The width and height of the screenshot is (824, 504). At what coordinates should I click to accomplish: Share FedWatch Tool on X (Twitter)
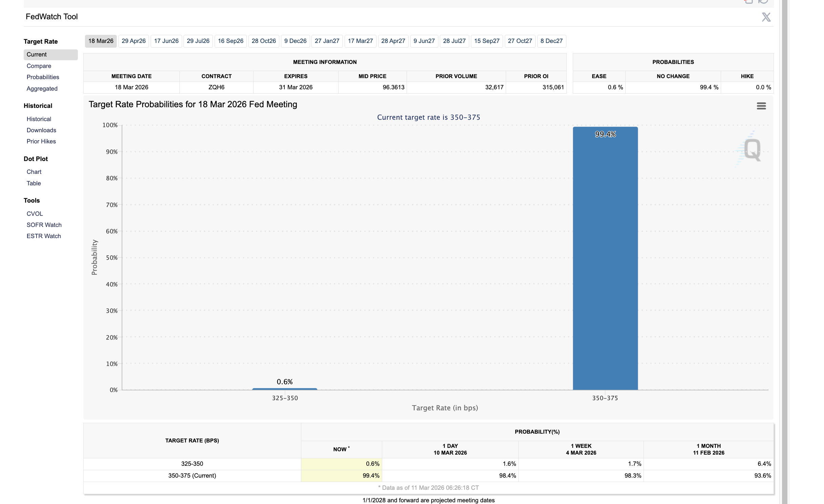(x=766, y=17)
